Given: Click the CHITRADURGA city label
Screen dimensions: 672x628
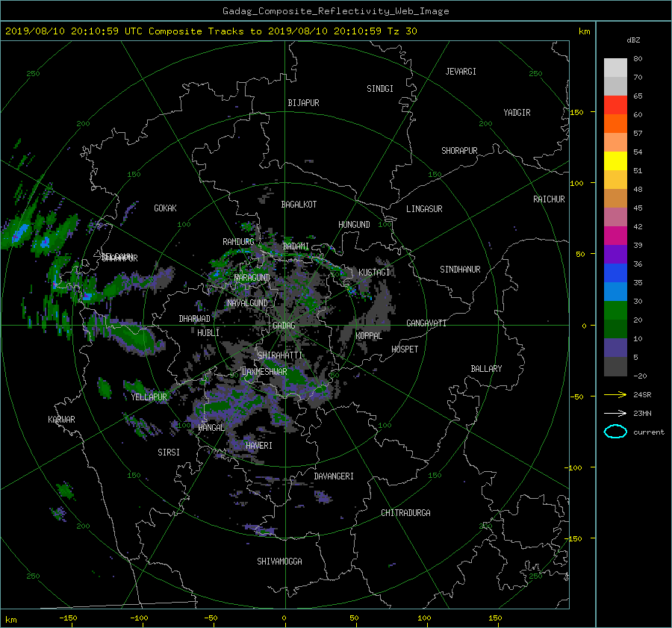Looking at the screenshot, I should (x=405, y=513).
